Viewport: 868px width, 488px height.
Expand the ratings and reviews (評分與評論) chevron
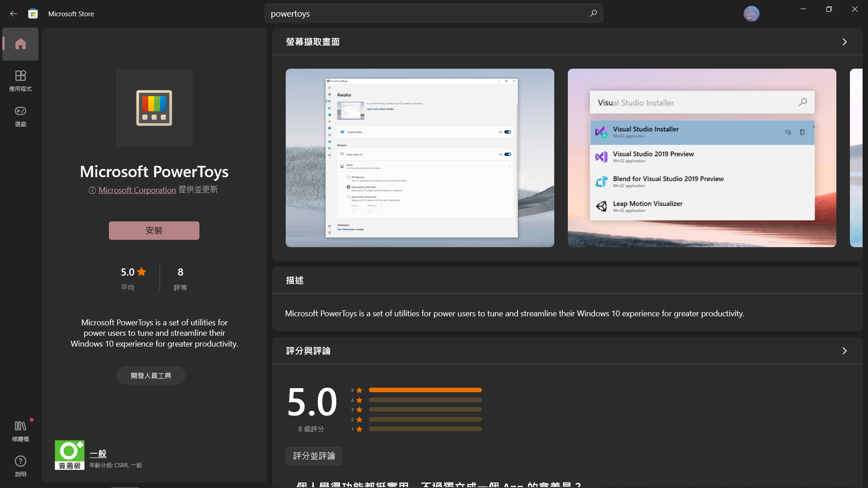click(x=844, y=351)
